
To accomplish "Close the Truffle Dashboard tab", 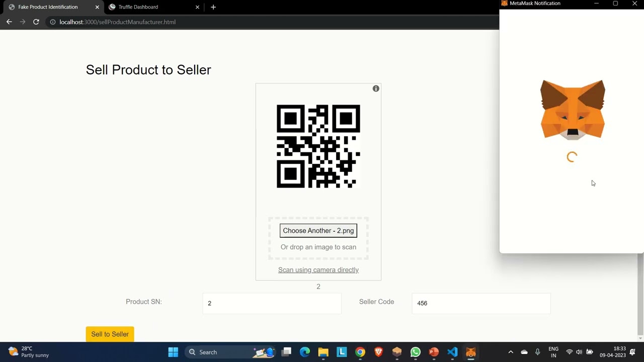I will 197,7.
